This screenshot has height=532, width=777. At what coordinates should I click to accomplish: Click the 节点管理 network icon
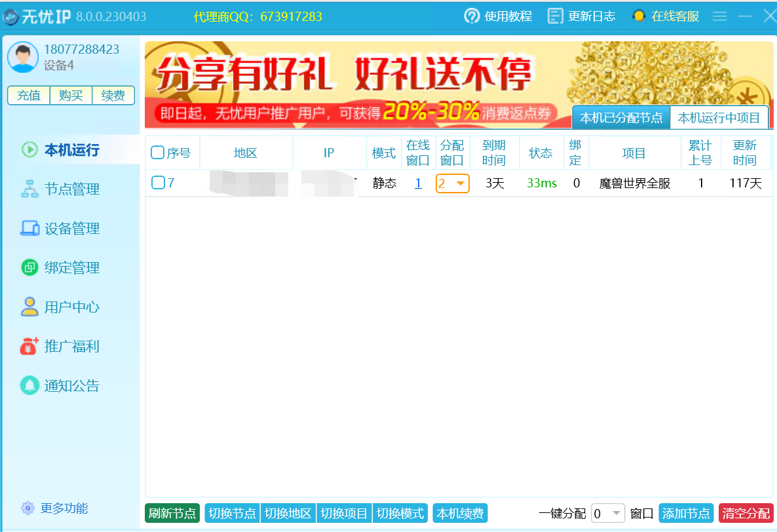[29, 189]
